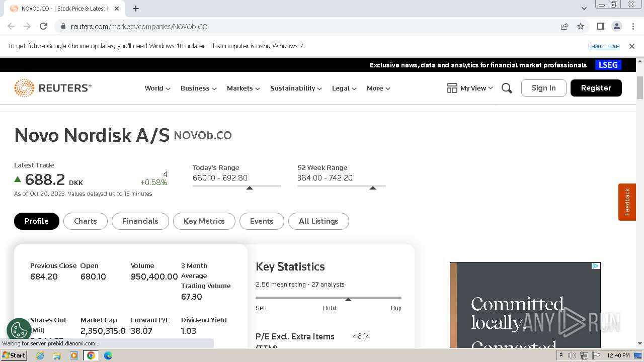Open the browser side panel icon

click(600, 26)
